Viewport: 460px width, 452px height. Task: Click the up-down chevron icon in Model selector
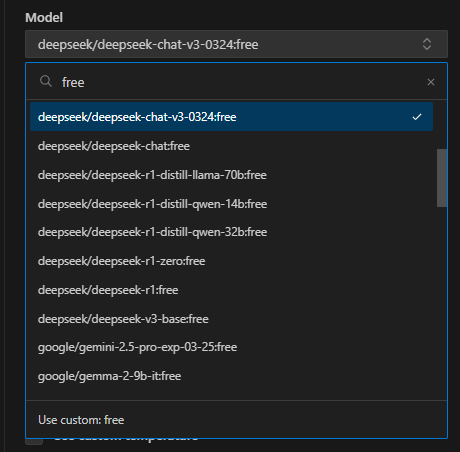(427, 44)
